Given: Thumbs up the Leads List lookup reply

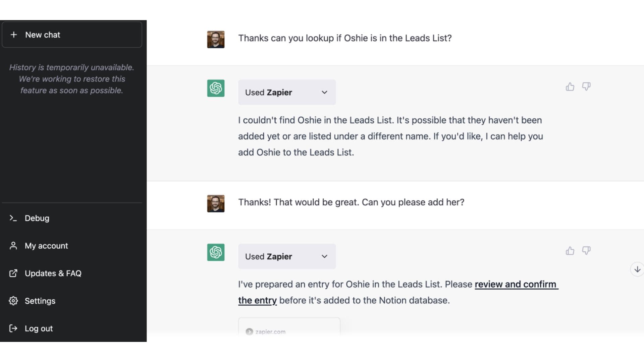Looking at the screenshot, I should 570,87.
